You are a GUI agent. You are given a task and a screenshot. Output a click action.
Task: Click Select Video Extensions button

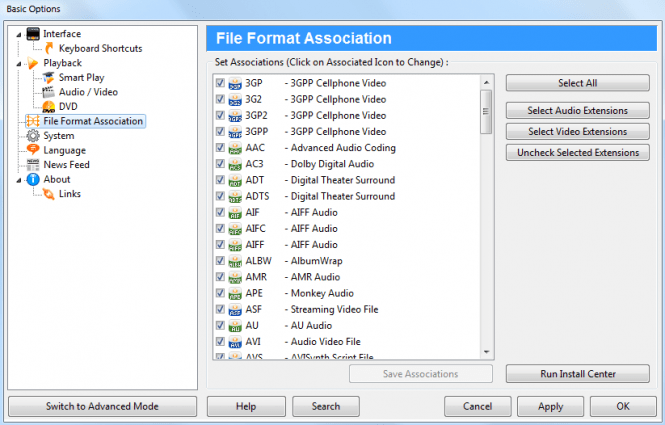578,131
